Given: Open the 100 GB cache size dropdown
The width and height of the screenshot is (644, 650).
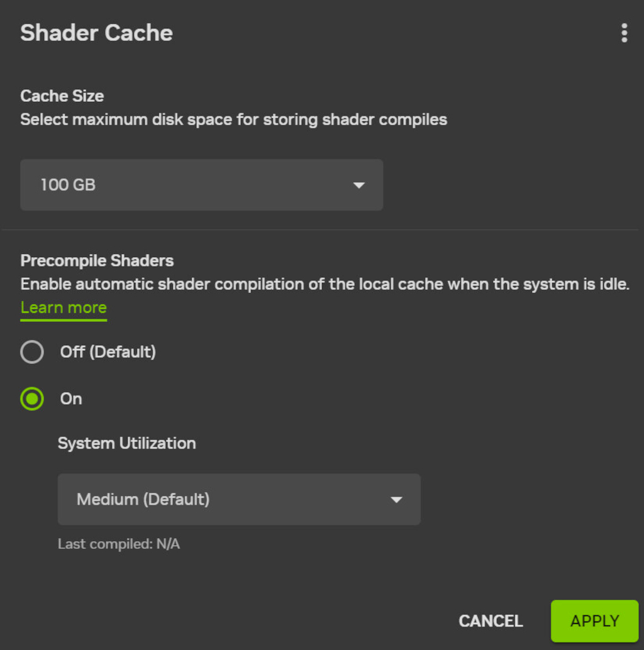Looking at the screenshot, I should click(201, 185).
